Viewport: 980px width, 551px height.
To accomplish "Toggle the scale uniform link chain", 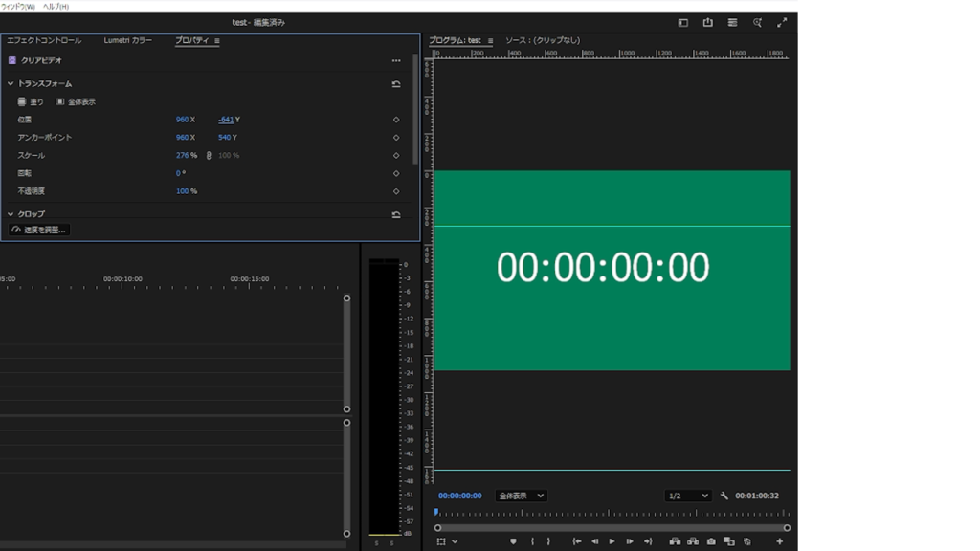I will point(209,156).
